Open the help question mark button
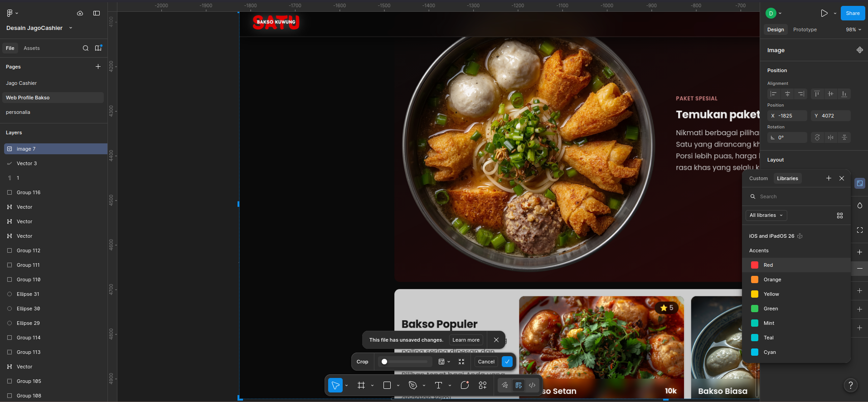This screenshot has height=402, width=868. tap(851, 386)
